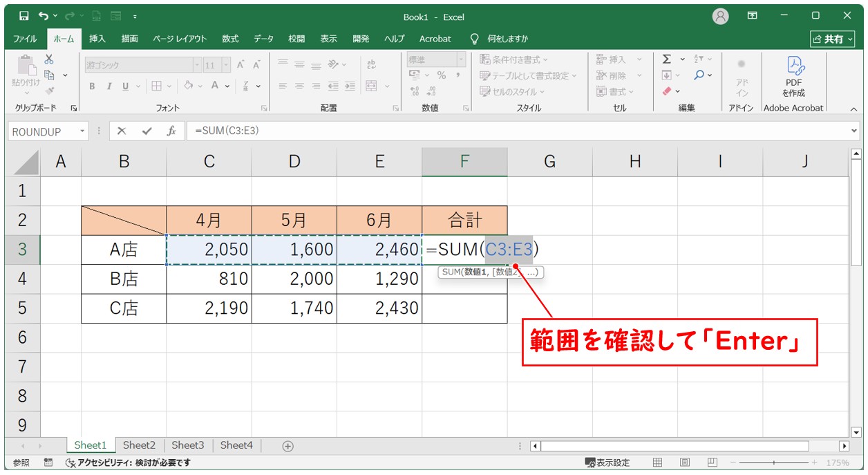Open the 数式 ribbon tab

pyautogui.click(x=230, y=39)
